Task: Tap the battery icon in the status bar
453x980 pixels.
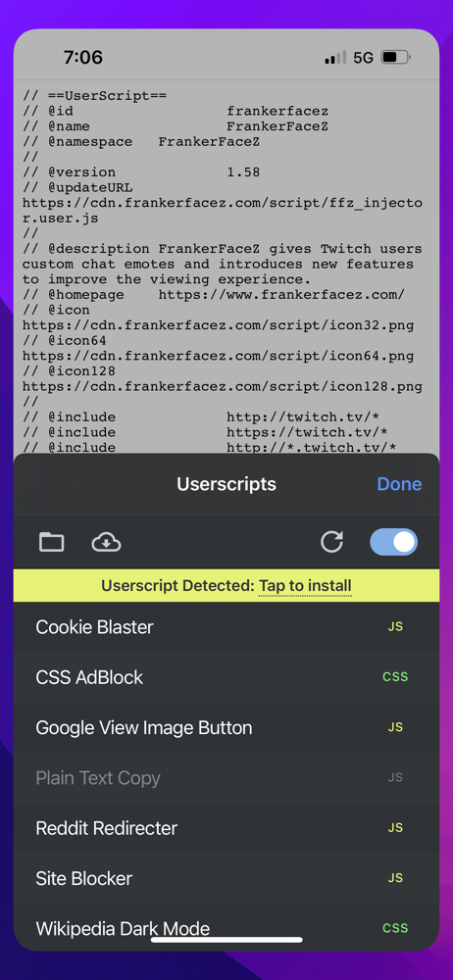Action: [x=395, y=58]
